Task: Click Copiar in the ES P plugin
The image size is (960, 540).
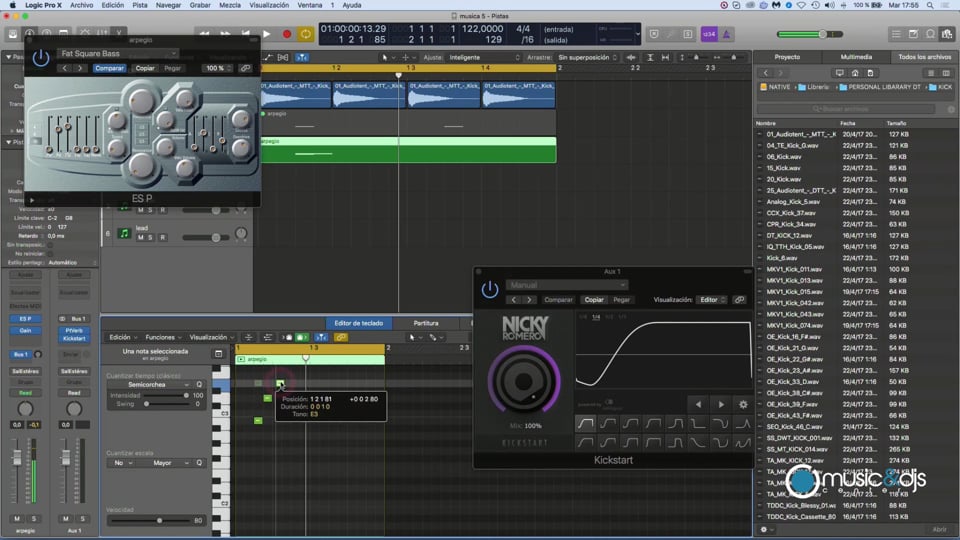Action: (x=144, y=68)
